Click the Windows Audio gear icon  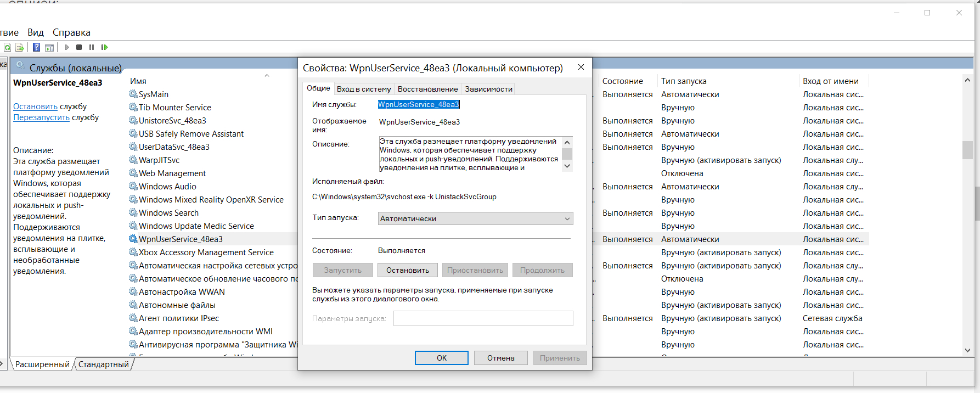pos(133,186)
